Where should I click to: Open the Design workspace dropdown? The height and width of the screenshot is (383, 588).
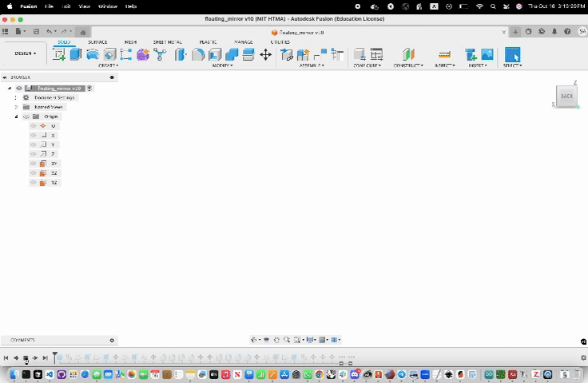25,53
